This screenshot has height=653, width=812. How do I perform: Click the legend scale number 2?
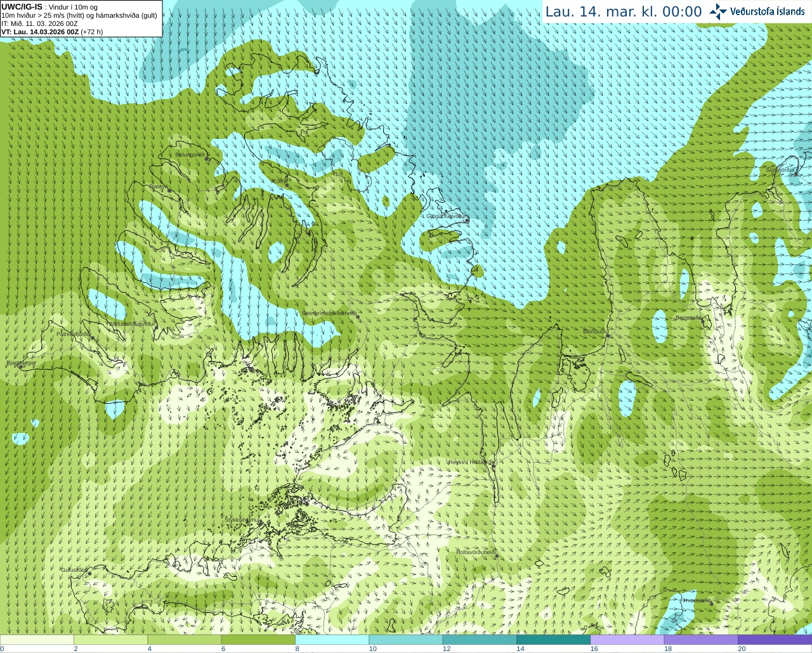point(75,649)
